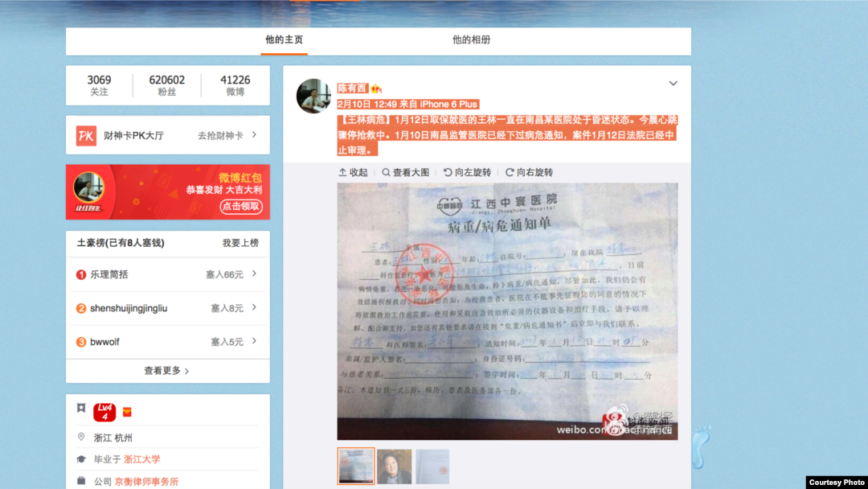Screen dimensions: 868x489
Task: Click 点击领取 on the 微博红包 banner
Action: point(241,207)
